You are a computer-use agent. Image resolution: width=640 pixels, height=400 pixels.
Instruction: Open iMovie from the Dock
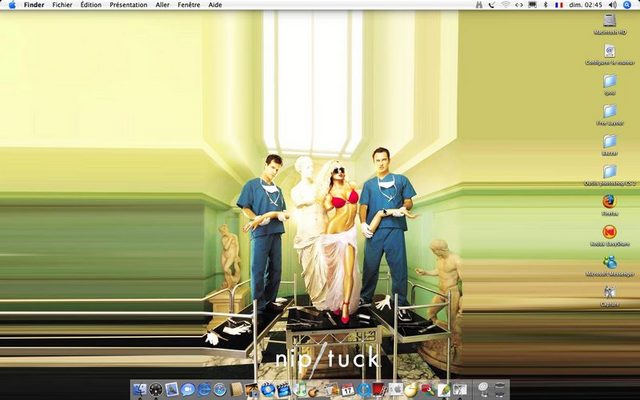coord(284,389)
